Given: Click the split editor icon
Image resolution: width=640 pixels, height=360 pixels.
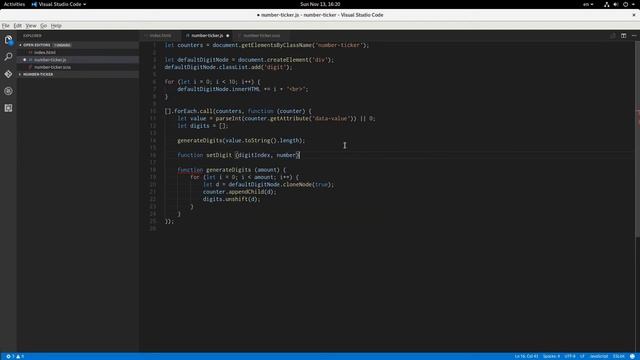Looking at the screenshot, I should coord(623,36).
